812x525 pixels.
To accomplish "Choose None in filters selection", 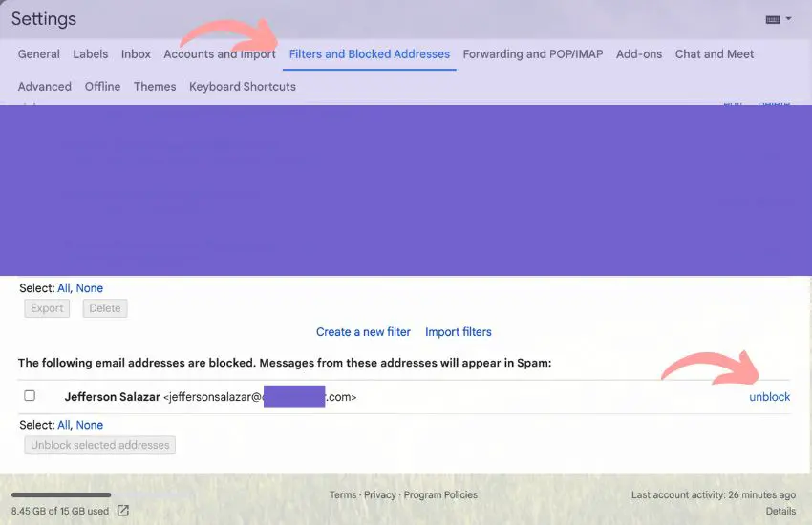I will pyautogui.click(x=90, y=288).
